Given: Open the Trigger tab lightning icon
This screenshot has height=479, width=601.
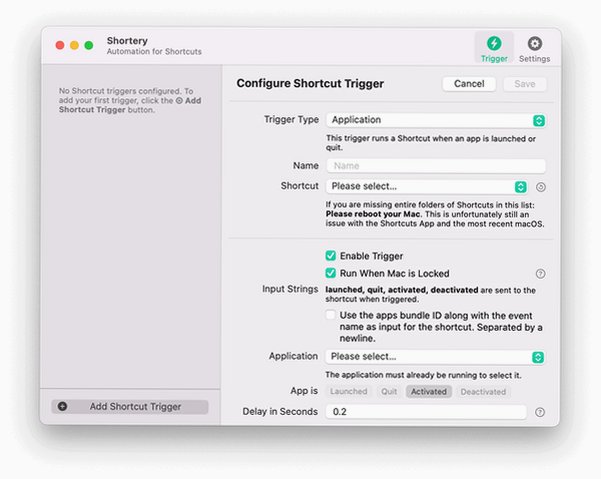Looking at the screenshot, I should [x=494, y=43].
